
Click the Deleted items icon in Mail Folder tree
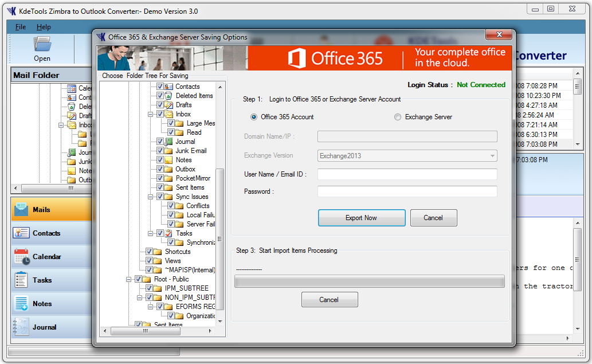pos(72,107)
